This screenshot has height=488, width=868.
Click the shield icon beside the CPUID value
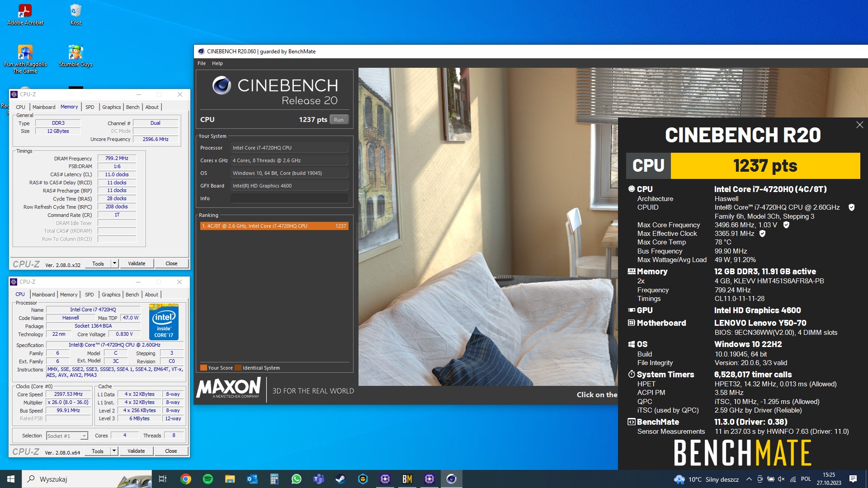(x=851, y=207)
